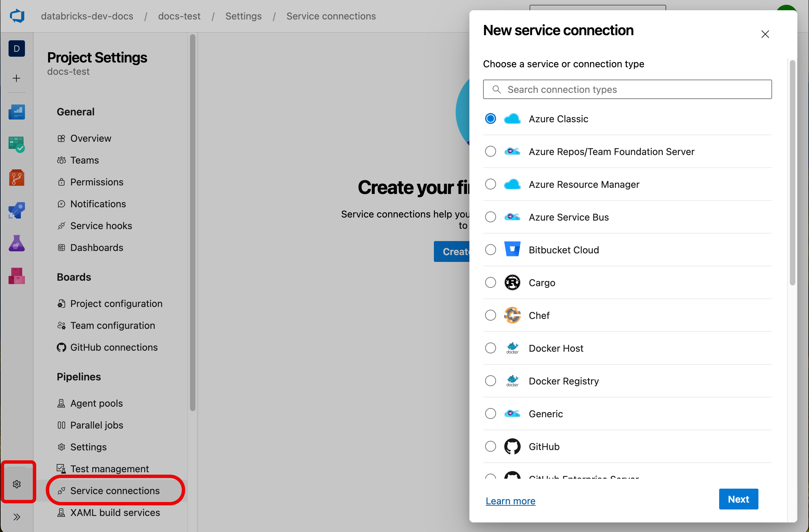
Task: Search connection types input field
Action: [628, 89]
